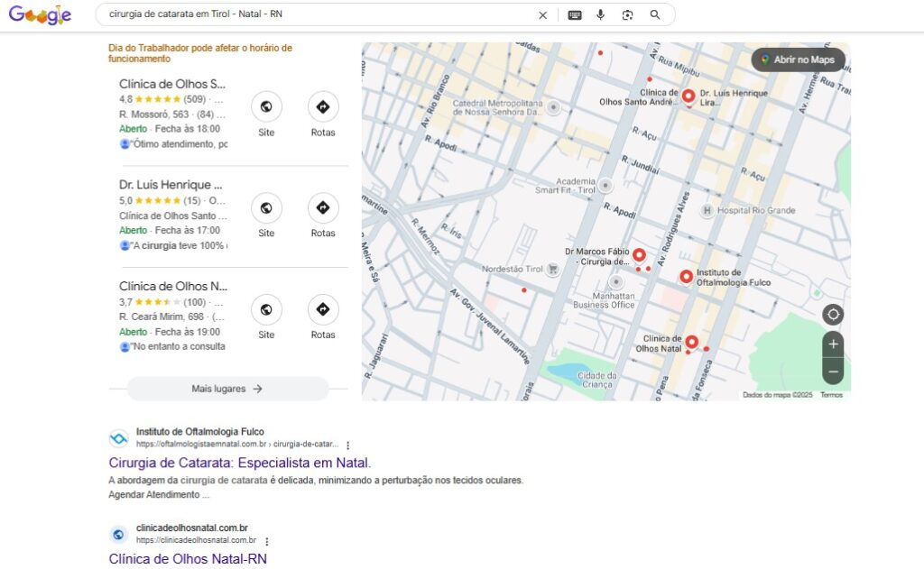
Task: Expand the Mais lugares list
Action: [227, 389]
